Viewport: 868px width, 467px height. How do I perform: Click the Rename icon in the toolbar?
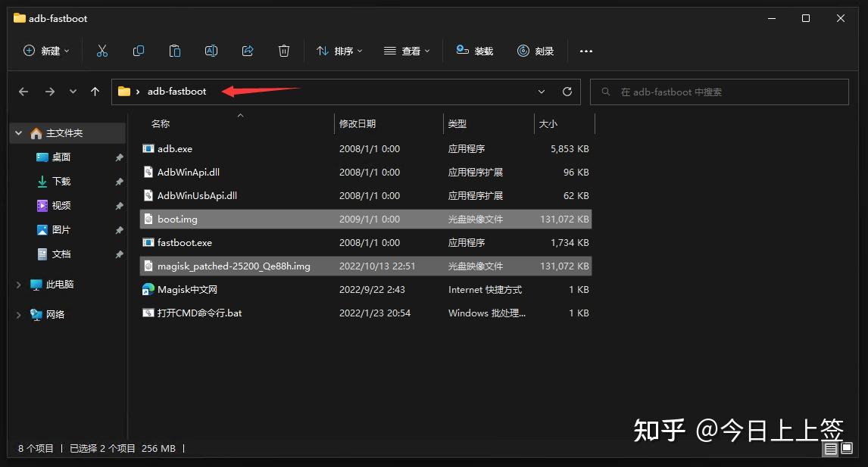(211, 51)
